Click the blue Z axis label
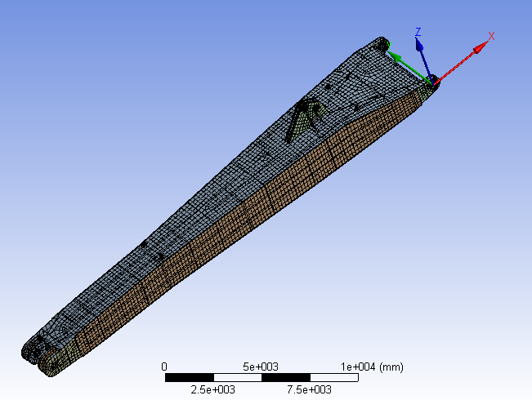 point(418,32)
